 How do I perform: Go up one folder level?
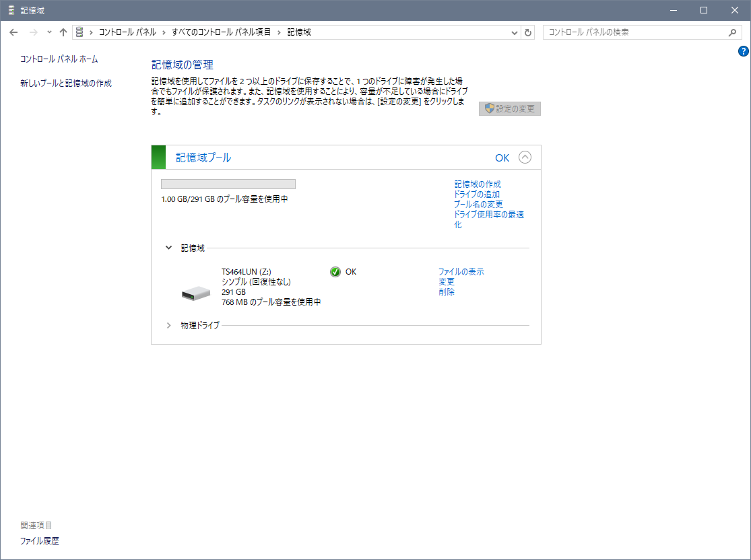click(x=63, y=32)
